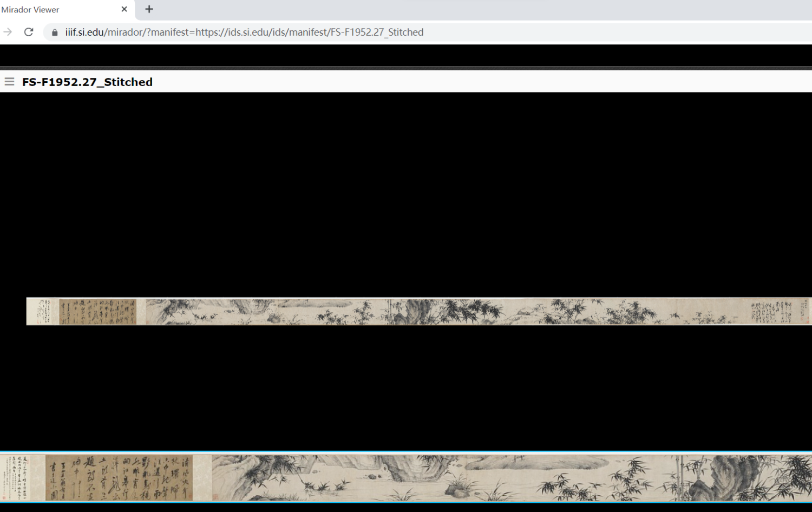Click the browser reload icon
This screenshot has width=812, height=512.
tap(29, 32)
